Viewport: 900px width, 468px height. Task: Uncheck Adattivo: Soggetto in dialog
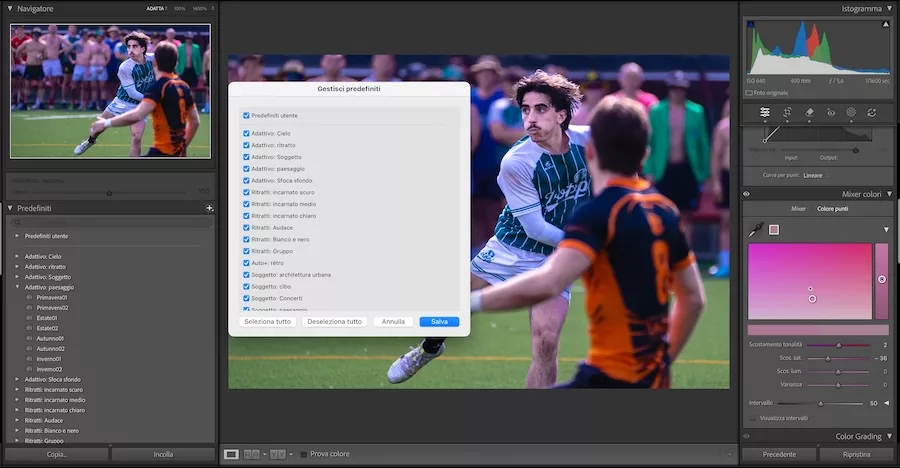246,157
